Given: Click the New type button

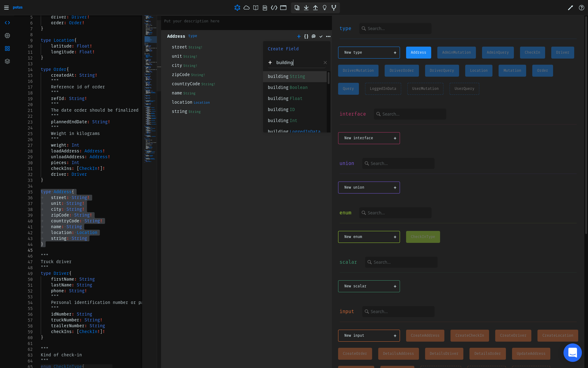Looking at the screenshot, I should point(369,52).
